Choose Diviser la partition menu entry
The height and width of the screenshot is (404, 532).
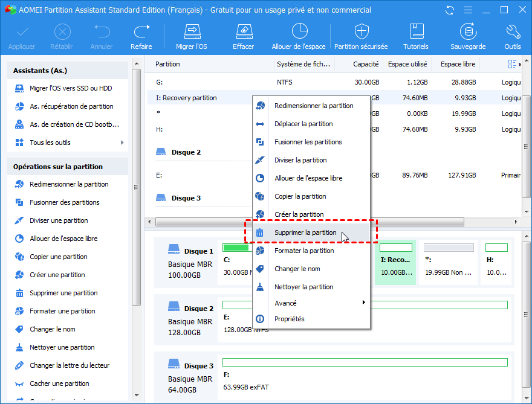tap(311, 160)
